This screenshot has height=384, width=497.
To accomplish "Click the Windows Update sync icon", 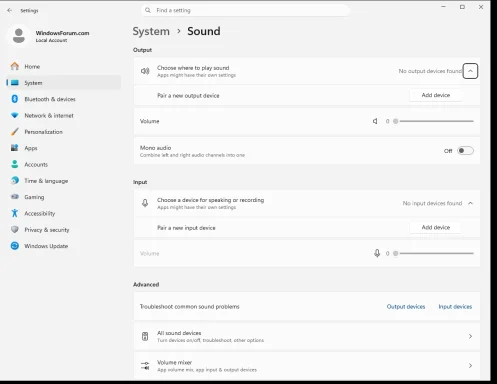I will click(15, 246).
